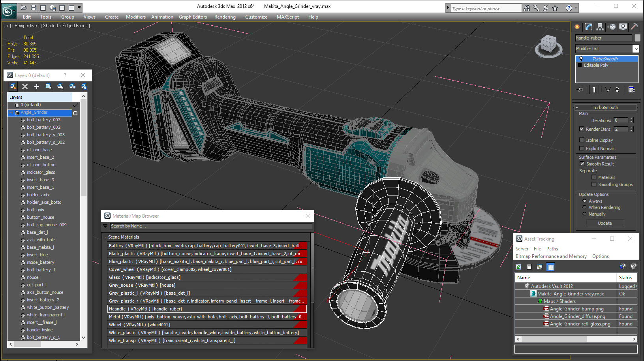Click Delete layer X icon

click(x=25, y=86)
